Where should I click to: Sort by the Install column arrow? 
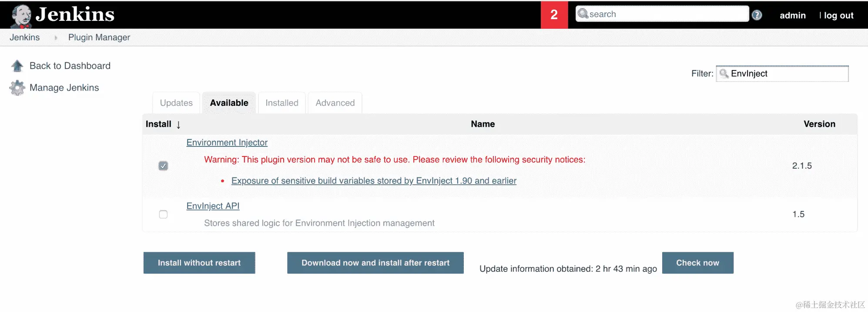click(178, 125)
